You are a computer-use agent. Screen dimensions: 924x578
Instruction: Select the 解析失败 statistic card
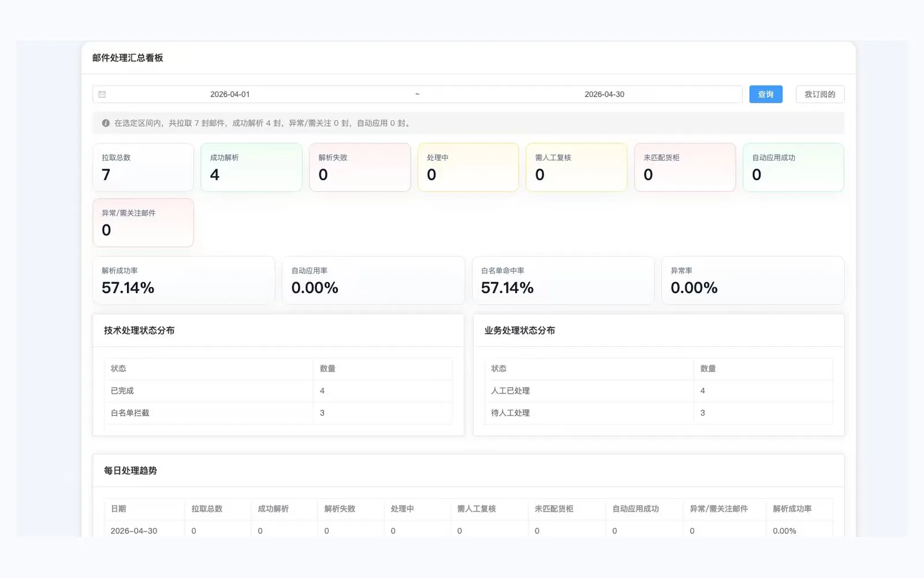(x=360, y=167)
